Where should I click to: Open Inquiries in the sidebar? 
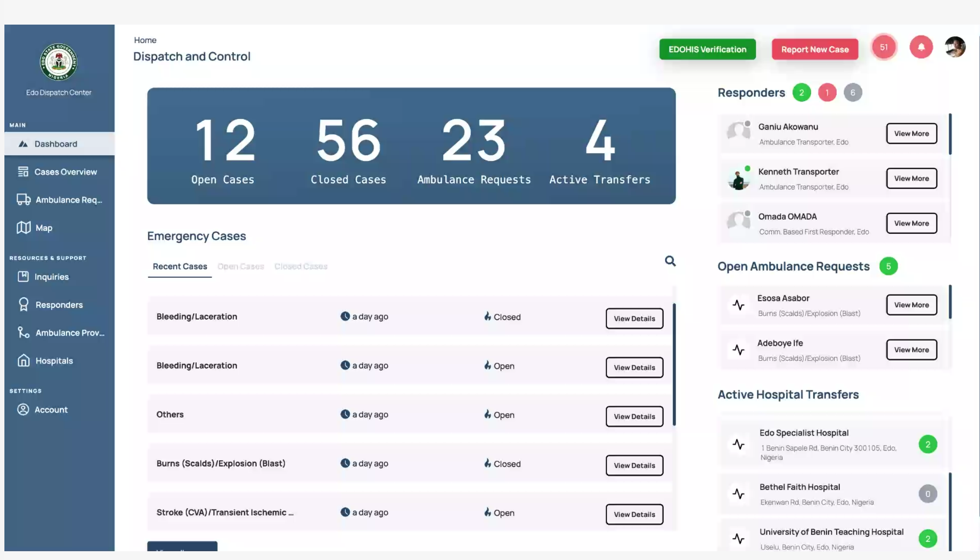[51, 277]
